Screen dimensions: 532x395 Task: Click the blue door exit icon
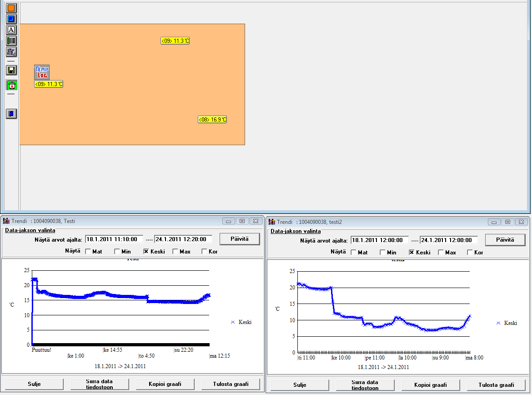coord(11,113)
